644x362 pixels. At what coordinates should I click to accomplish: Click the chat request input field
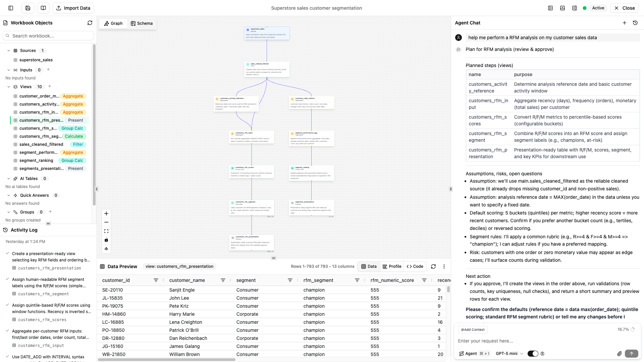coord(537,341)
